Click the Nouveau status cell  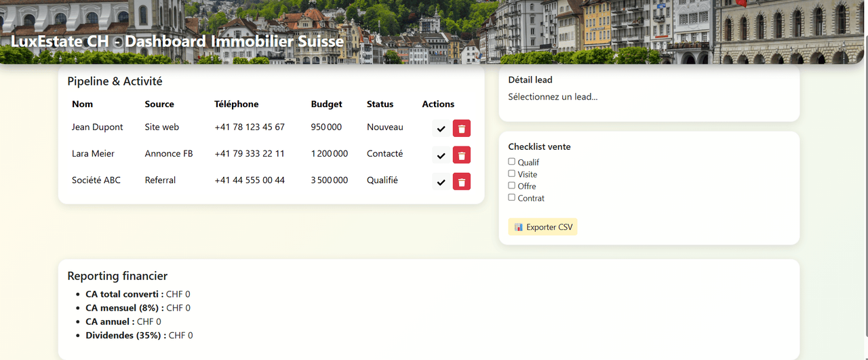385,127
